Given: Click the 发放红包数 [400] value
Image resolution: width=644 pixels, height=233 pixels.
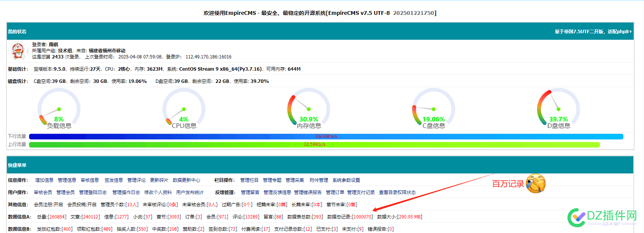Looking at the screenshot, I should pyautogui.click(x=67, y=229).
